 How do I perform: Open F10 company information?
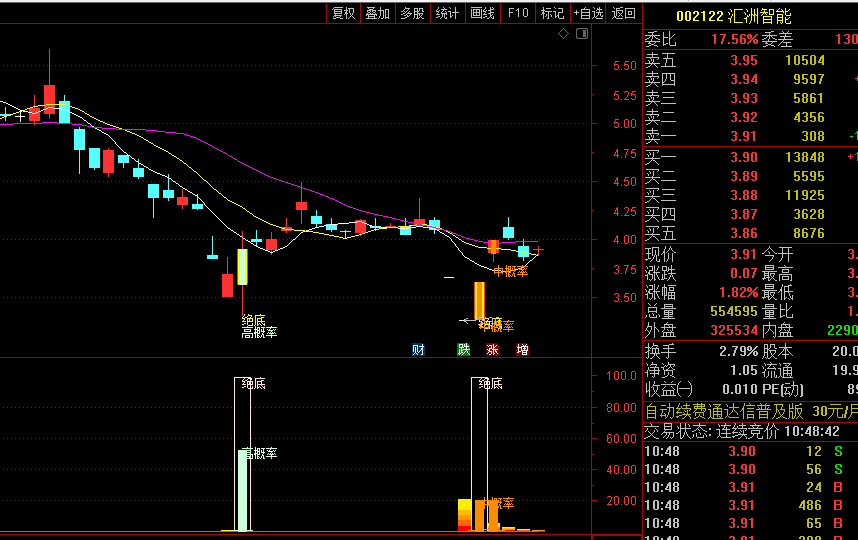click(x=517, y=13)
